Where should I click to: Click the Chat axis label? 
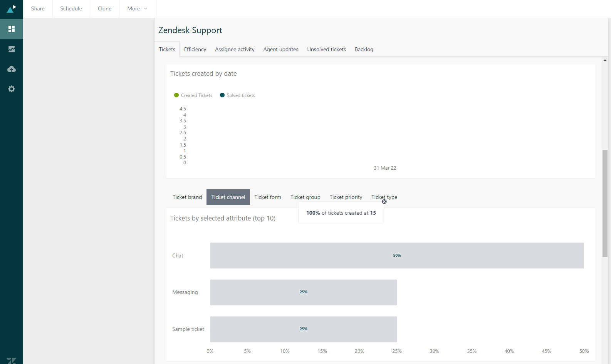point(178,255)
